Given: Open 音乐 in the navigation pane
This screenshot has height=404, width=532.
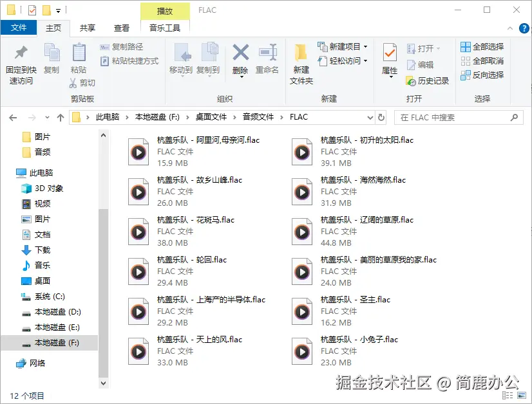Looking at the screenshot, I should (x=36, y=266).
